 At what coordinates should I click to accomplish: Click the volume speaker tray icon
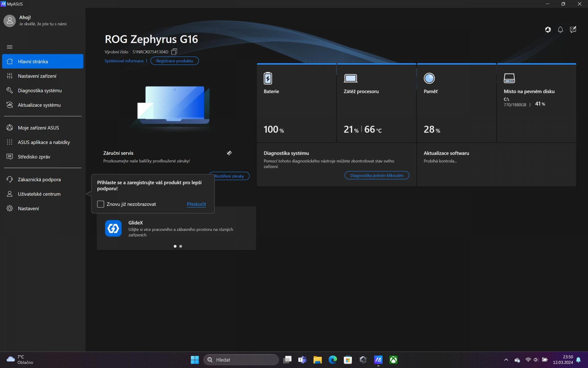click(536, 360)
